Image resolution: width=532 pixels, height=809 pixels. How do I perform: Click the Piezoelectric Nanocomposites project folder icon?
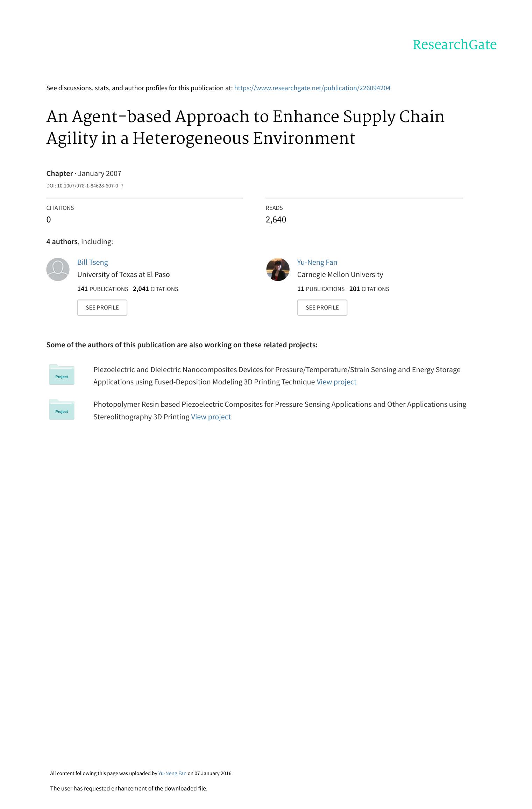pyautogui.click(x=62, y=375)
